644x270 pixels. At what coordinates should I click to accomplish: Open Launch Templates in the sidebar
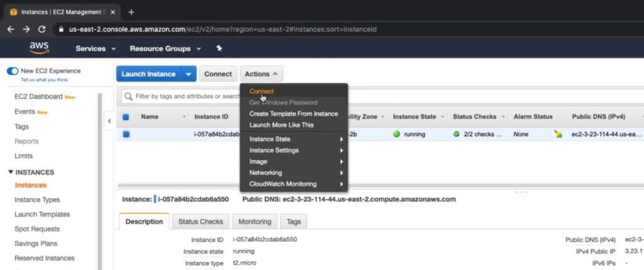pyautogui.click(x=42, y=215)
